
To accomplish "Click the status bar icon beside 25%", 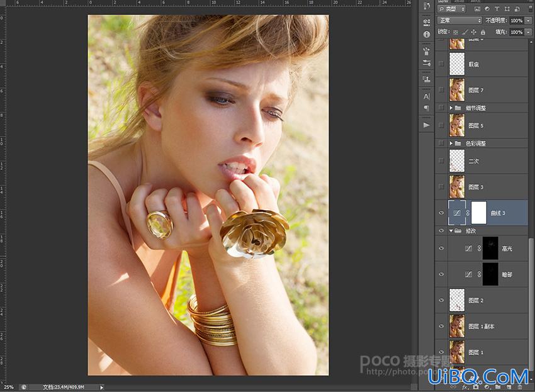I will [23, 387].
